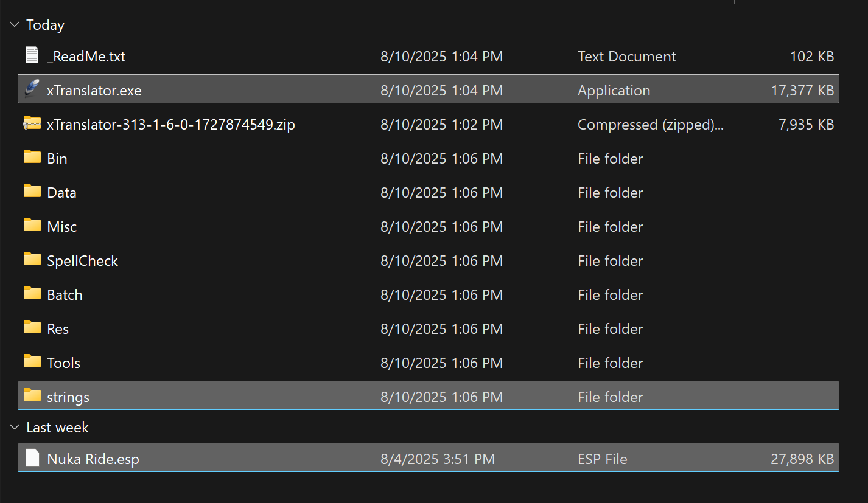Select the Tools folder icon

[x=32, y=361]
